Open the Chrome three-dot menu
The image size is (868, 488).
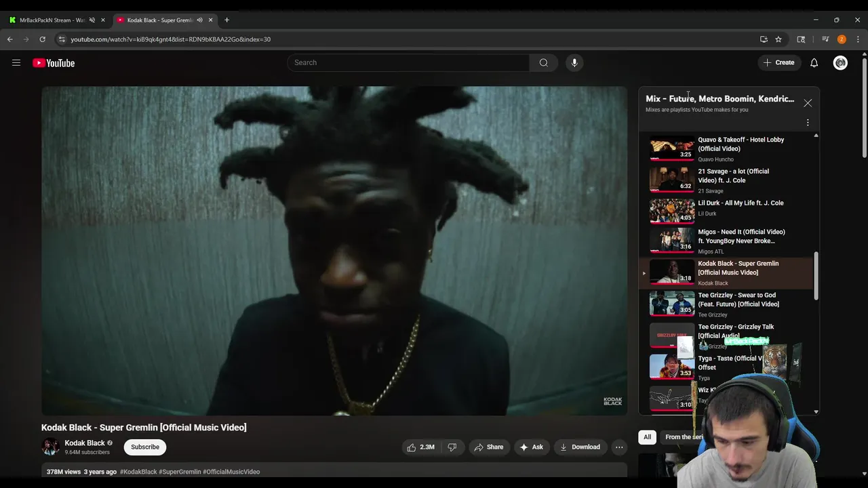[858, 39]
